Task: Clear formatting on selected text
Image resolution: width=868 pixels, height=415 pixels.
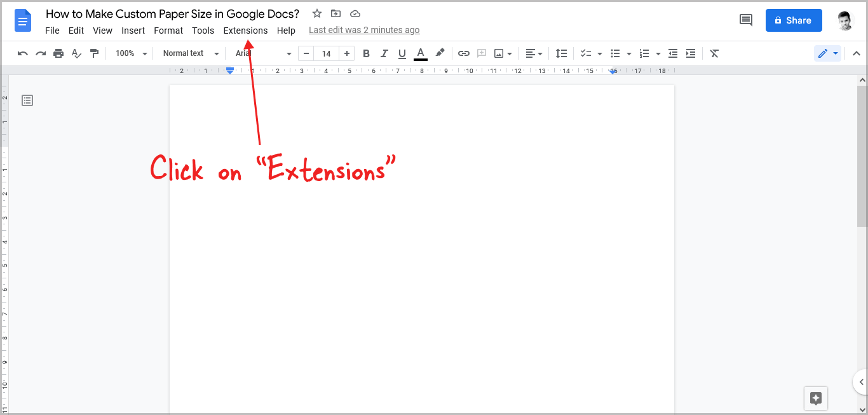Action: pos(714,53)
